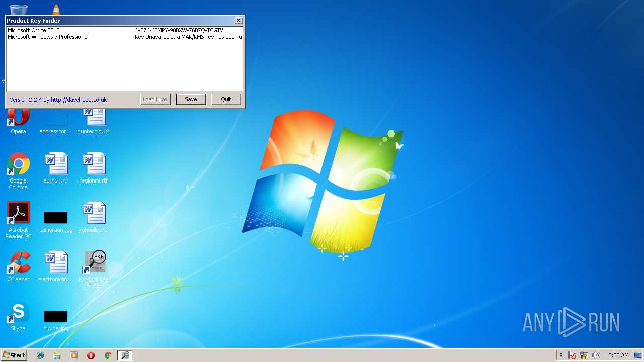Click the Office key JVF76-6TMPY-98BXW-76B7Q-TCGTV
Screen dimensions: 644x362
(179, 30)
